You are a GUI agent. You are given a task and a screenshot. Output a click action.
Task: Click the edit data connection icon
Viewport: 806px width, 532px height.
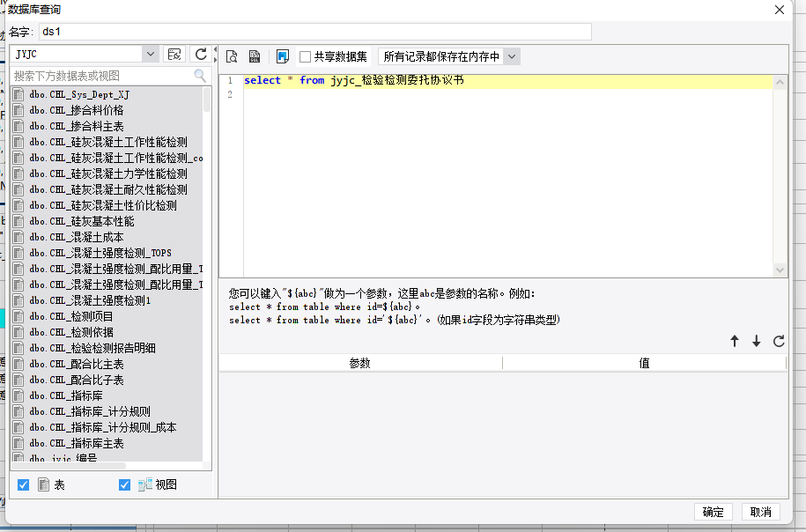(174, 54)
